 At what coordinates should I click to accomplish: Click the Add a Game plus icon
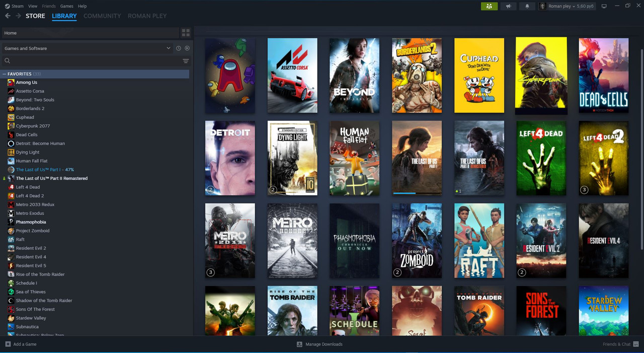coord(8,344)
